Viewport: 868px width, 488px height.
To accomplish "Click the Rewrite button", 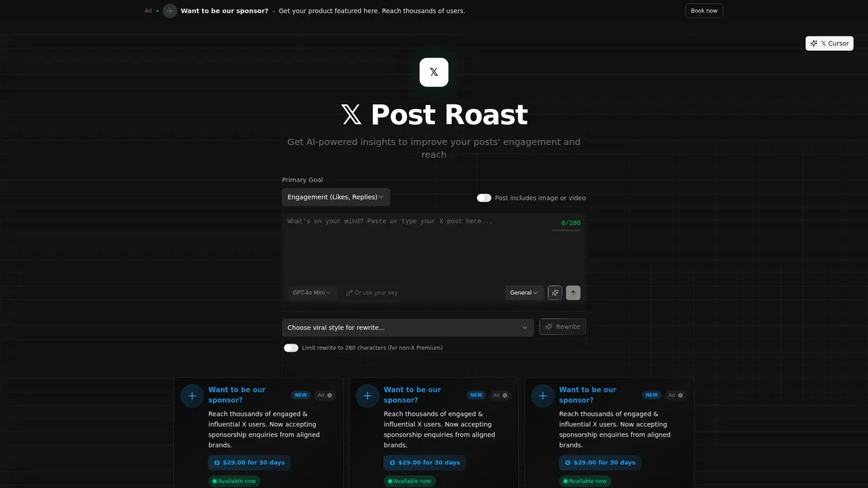I will [x=562, y=327].
